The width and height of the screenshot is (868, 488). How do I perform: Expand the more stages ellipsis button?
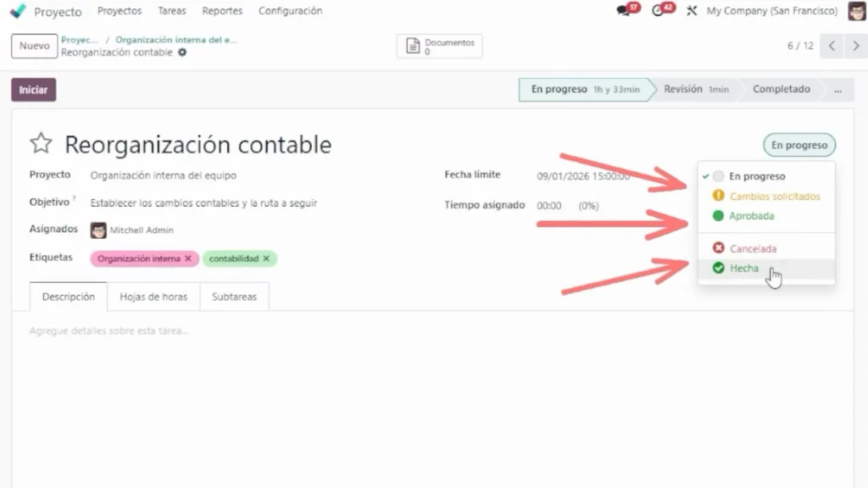click(x=838, y=89)
